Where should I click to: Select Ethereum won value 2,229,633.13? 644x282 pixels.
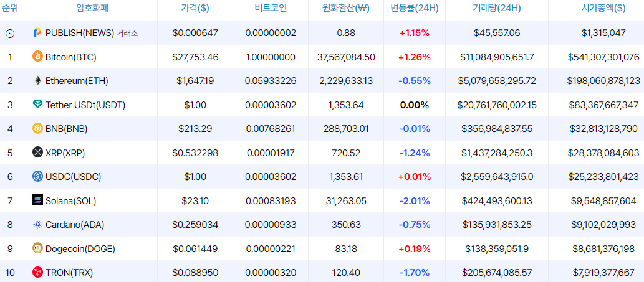(x=346, y=81)
